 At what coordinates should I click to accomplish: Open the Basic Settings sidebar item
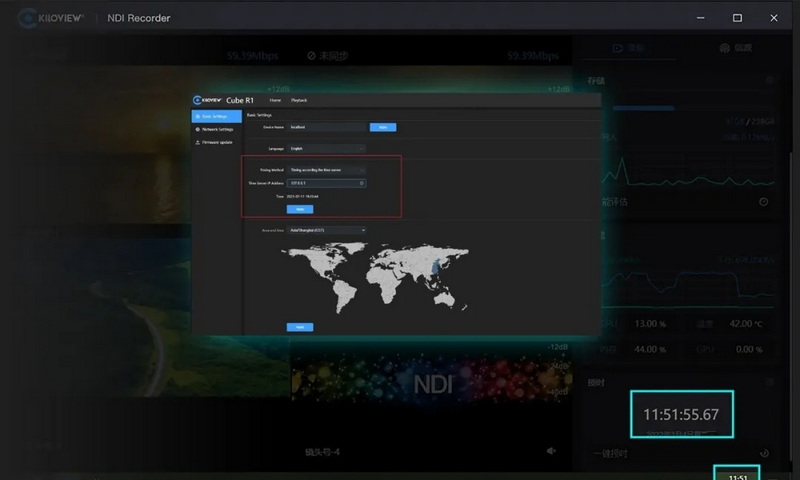(215, 117)
